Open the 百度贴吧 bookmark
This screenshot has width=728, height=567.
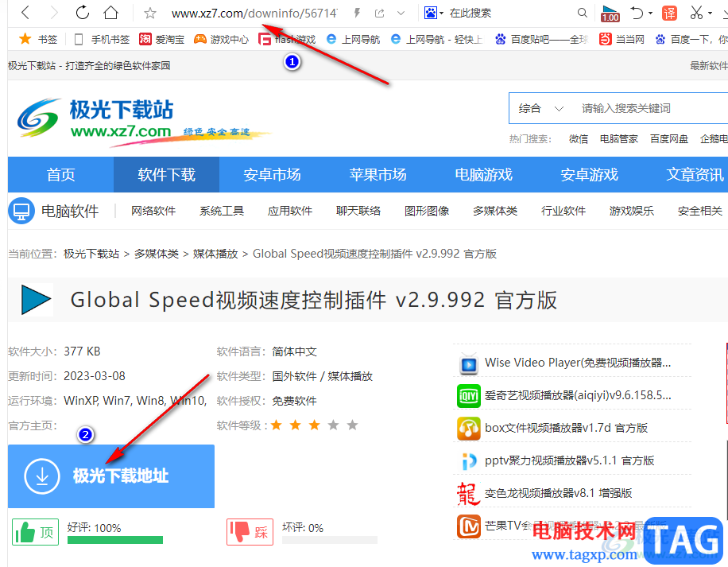coord(541,40)
